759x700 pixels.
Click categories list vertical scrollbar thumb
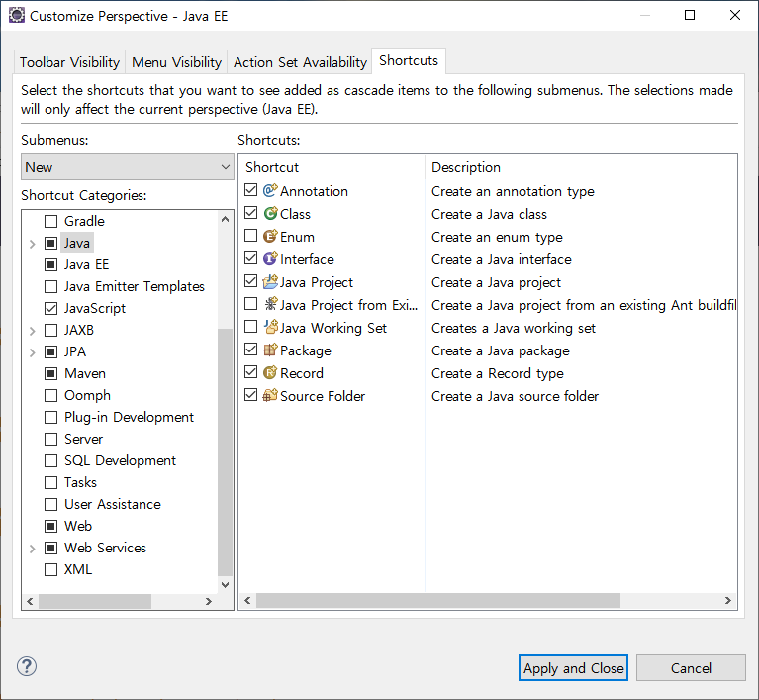[225, 452]
